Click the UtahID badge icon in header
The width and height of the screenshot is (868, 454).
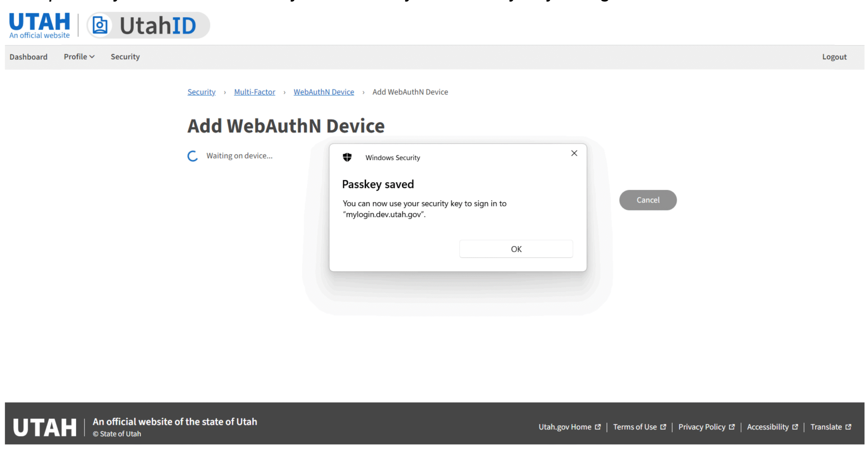click(x=100, y=25)
